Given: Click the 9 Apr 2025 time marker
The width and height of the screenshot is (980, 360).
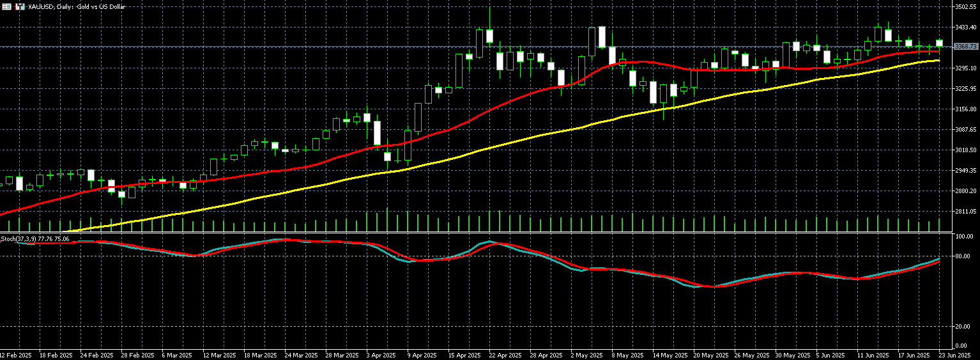Looking at the screenshot, I should pos(422,355).
